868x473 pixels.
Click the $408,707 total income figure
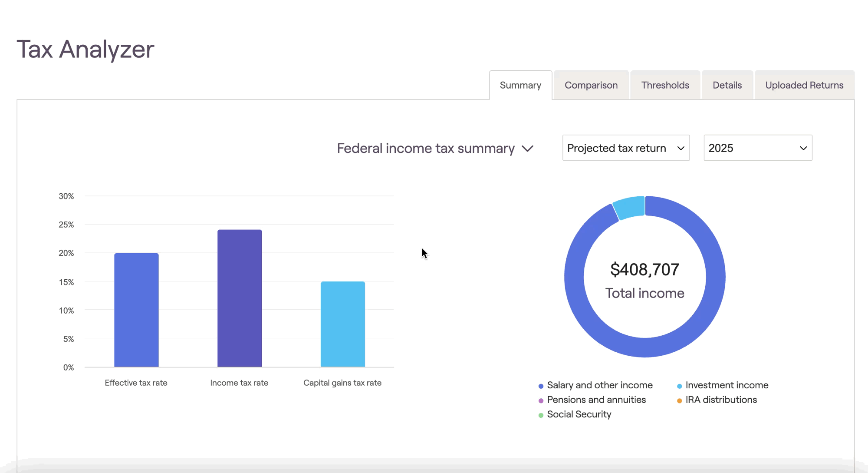pos(644,270)
